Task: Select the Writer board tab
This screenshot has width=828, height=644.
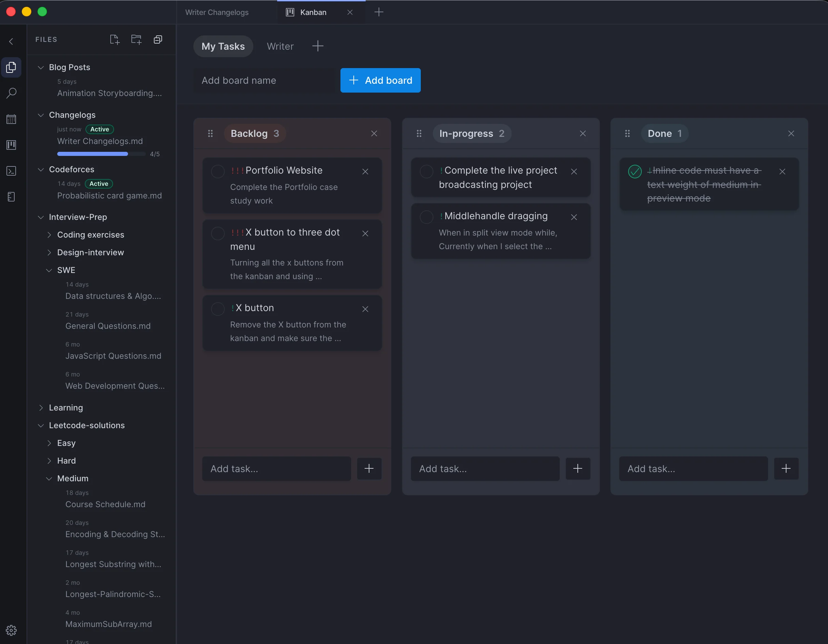Action: 280,46
